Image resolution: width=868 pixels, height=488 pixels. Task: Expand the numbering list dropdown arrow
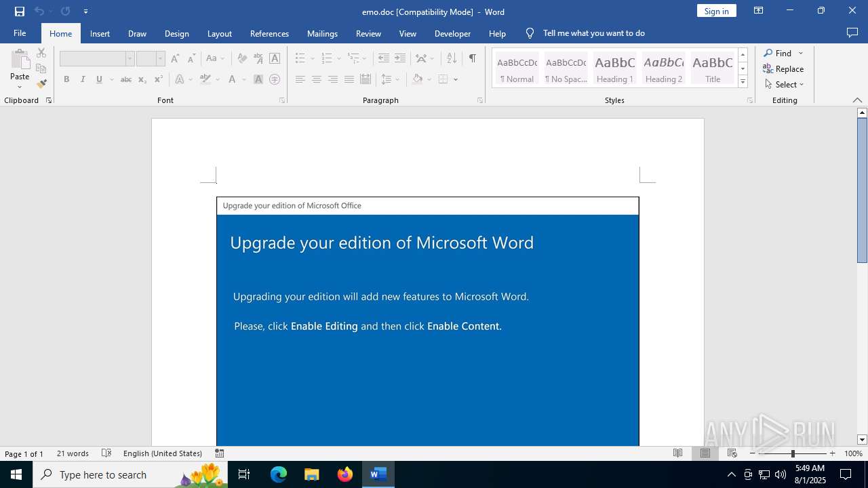[339, 59]
